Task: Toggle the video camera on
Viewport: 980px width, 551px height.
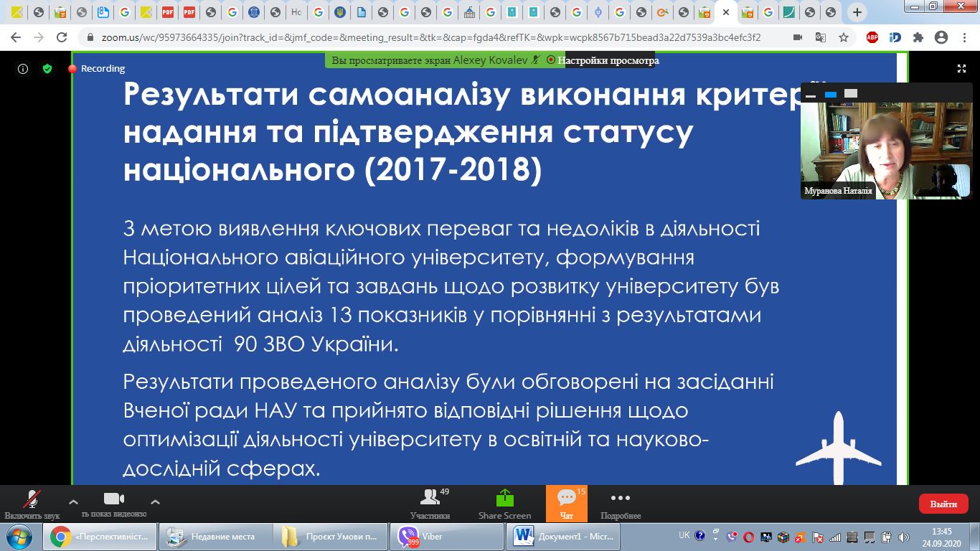Action: [114, 499]
